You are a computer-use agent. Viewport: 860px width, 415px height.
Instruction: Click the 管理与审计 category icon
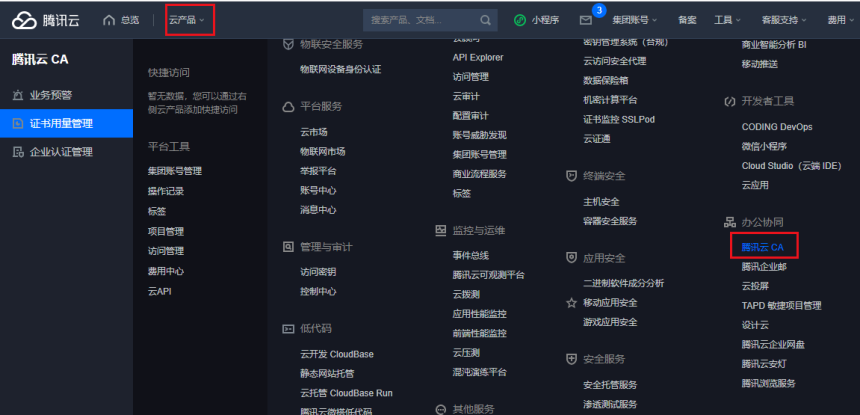click(x=288, y=247)
